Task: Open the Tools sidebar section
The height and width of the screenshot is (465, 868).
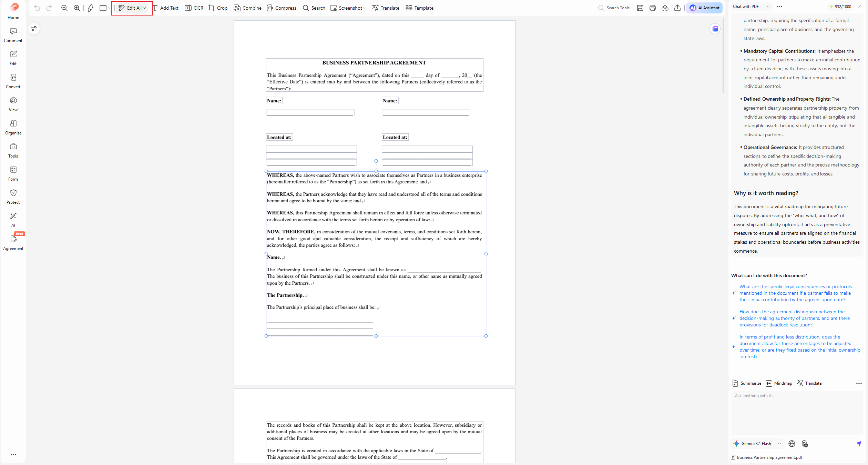Action: coord(13,151)
